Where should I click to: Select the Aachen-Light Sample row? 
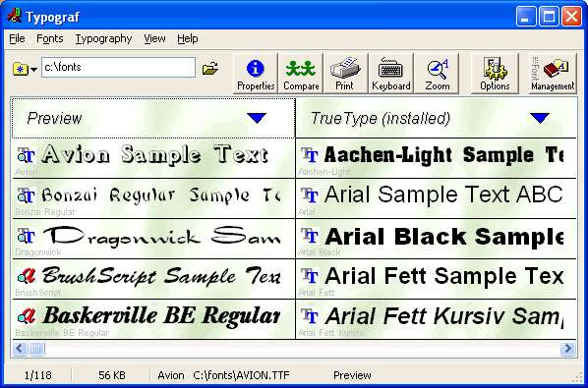pos(437,158)
